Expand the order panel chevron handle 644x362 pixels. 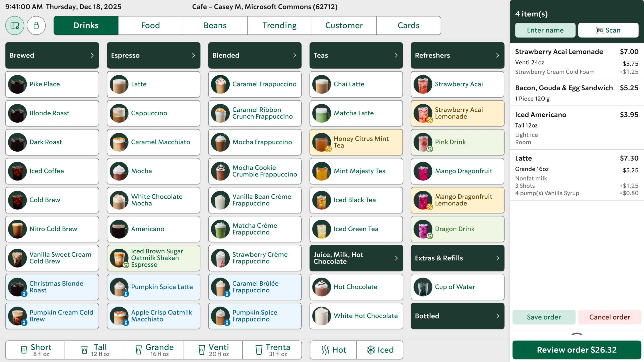click(577, 334)
